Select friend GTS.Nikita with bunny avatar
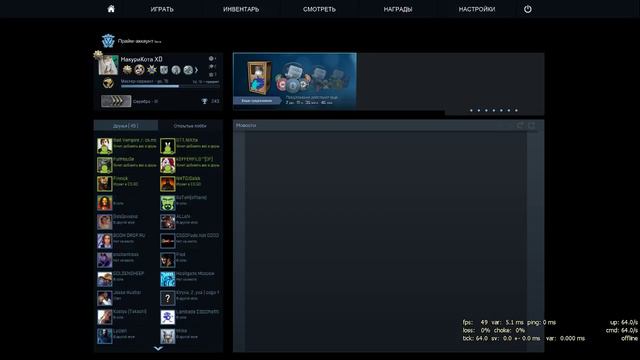This screenshot has height=360, width=640. click(190, 146)
